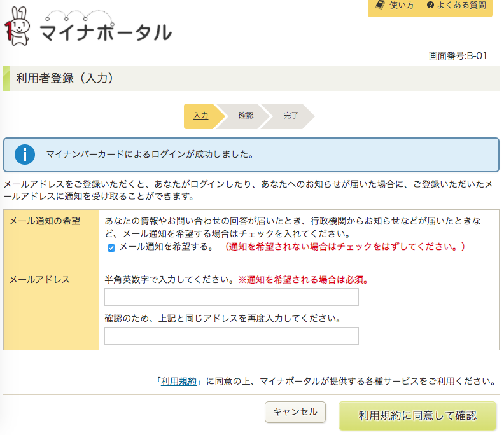Click 確認のため、上記と同じアドレス instruction text
This screenshot has height=435, width=504.
pyautogui.click(x=223, y=319)
